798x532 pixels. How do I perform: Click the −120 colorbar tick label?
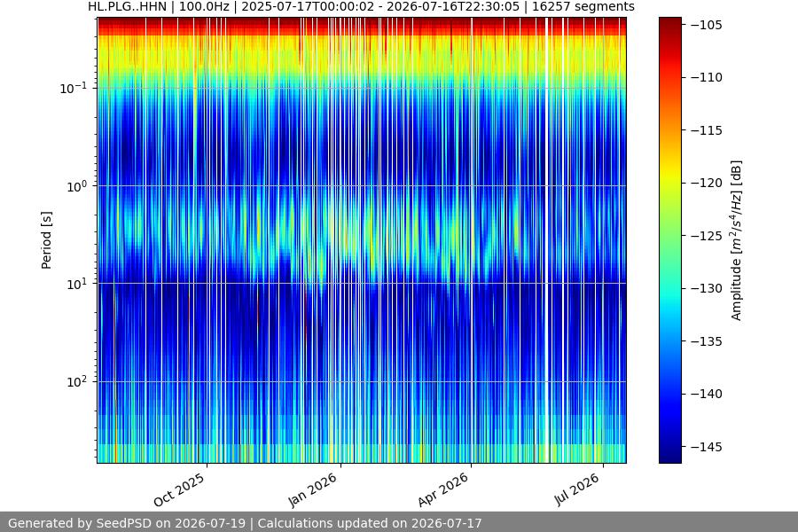[707, 183]
